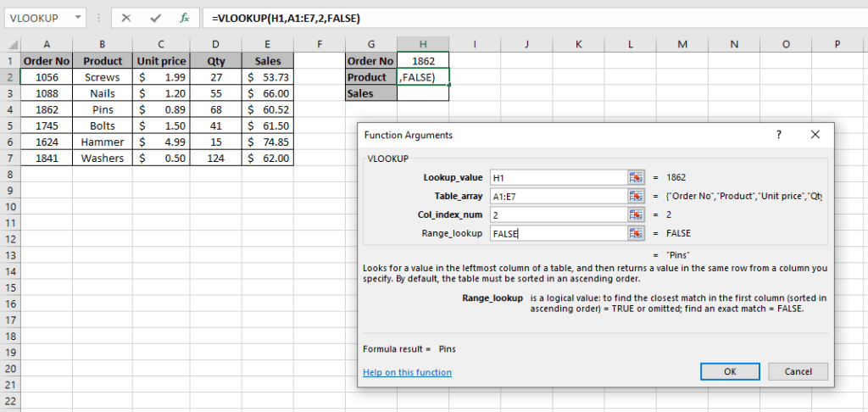The width and height of the screenshot is (868, 412).
Task: Click cell with order number 1841
Action: click(47, 159)
